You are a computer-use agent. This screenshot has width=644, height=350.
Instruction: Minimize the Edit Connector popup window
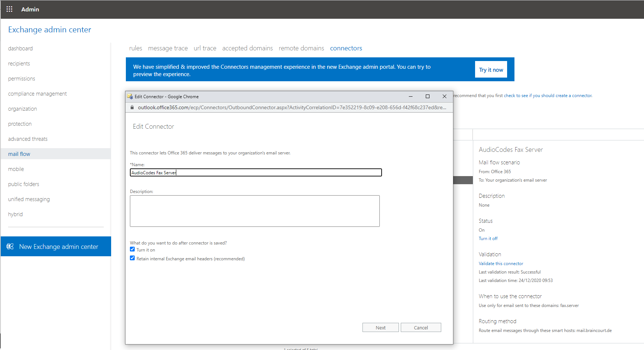pyautogui.click(x=410, y=96)
